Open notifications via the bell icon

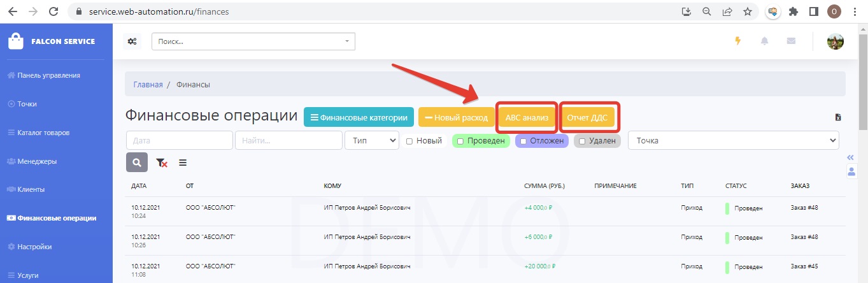(x=764, y=41)
